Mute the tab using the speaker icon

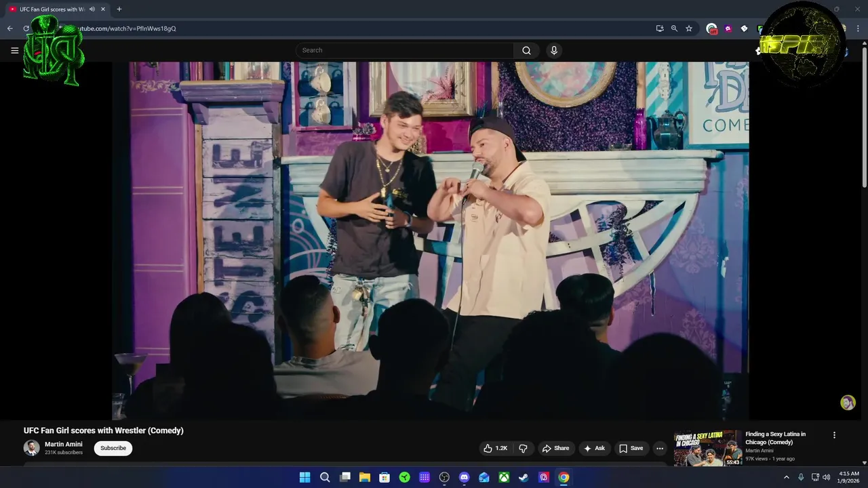(x=92, y=9)
